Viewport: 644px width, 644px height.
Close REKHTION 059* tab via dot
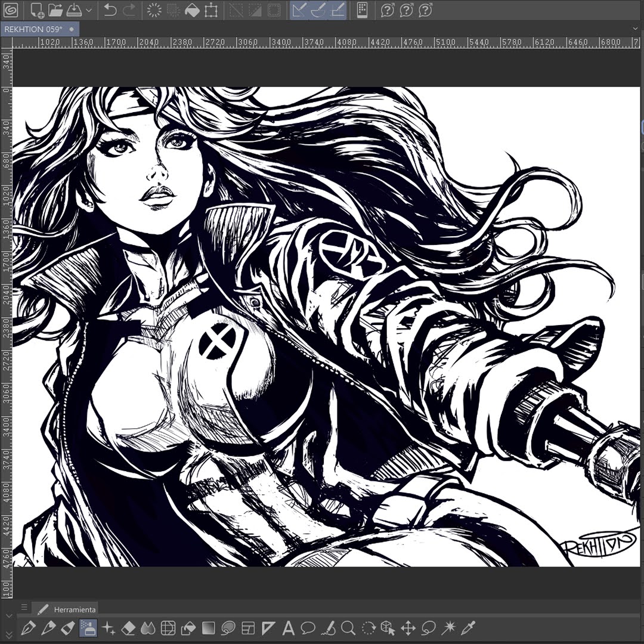tap(72, 29)
